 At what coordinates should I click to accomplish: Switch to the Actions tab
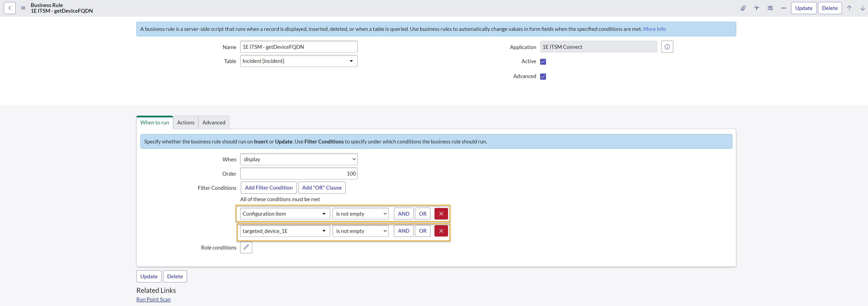point(186,123)
